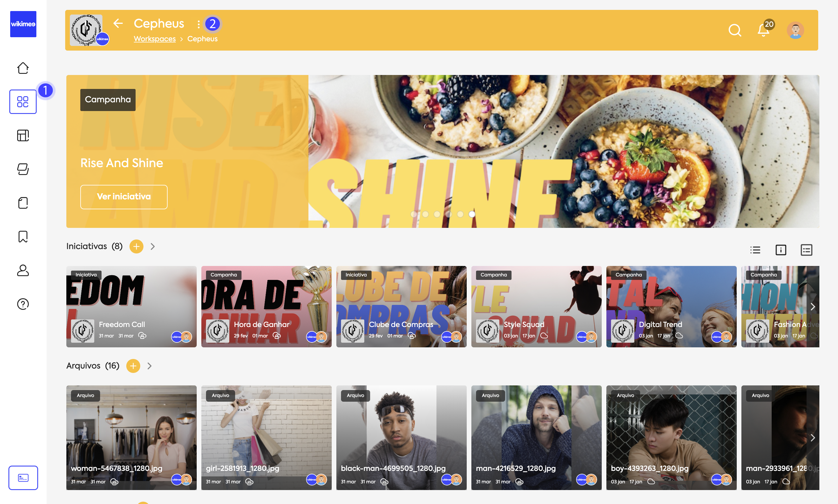Open the Home icon in sidebar

tap(23, 68)
